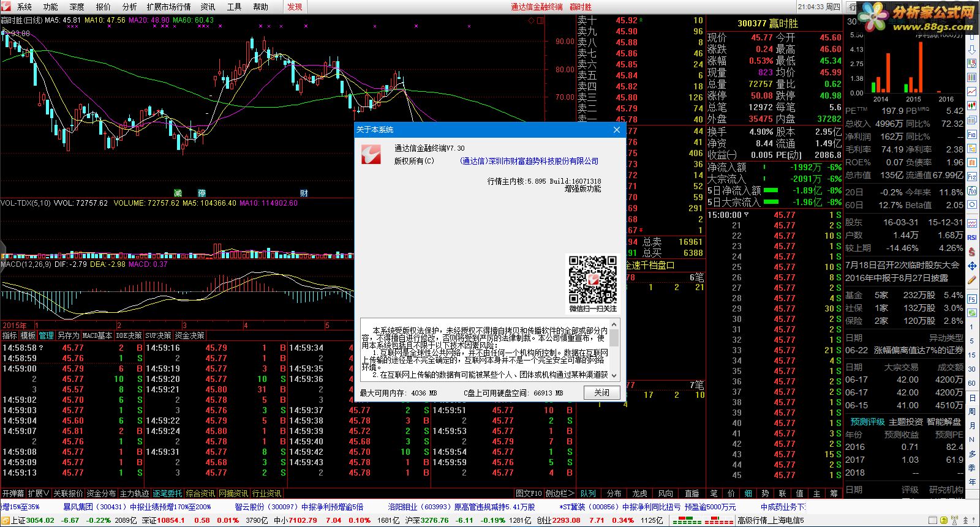Open the 主力轨迹 bottom tab
Viewport: 980px width, 527px height.
pyautogui.click(x=134, y=493)
